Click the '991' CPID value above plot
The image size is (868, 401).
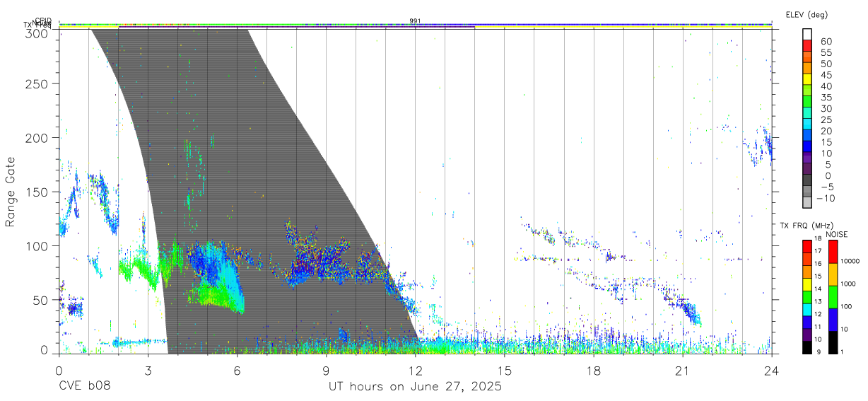coord(415,21)
